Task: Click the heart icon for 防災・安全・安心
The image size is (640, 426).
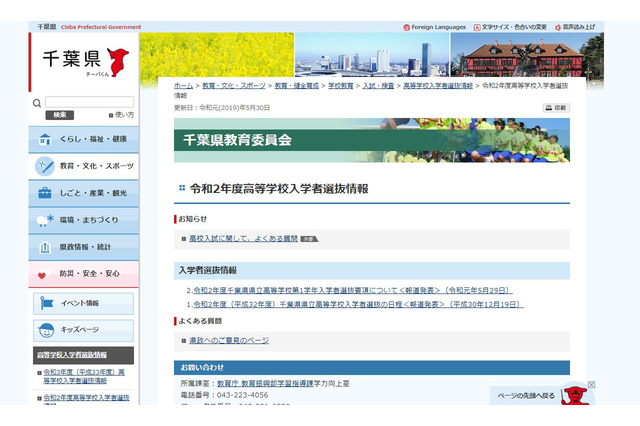Action: tap(44, 274)
